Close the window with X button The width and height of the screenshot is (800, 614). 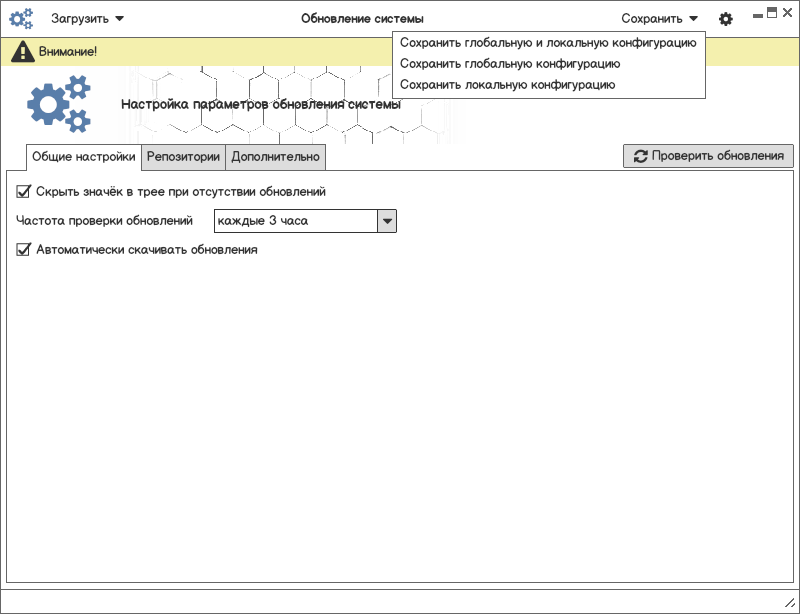[x=787, y=13]
